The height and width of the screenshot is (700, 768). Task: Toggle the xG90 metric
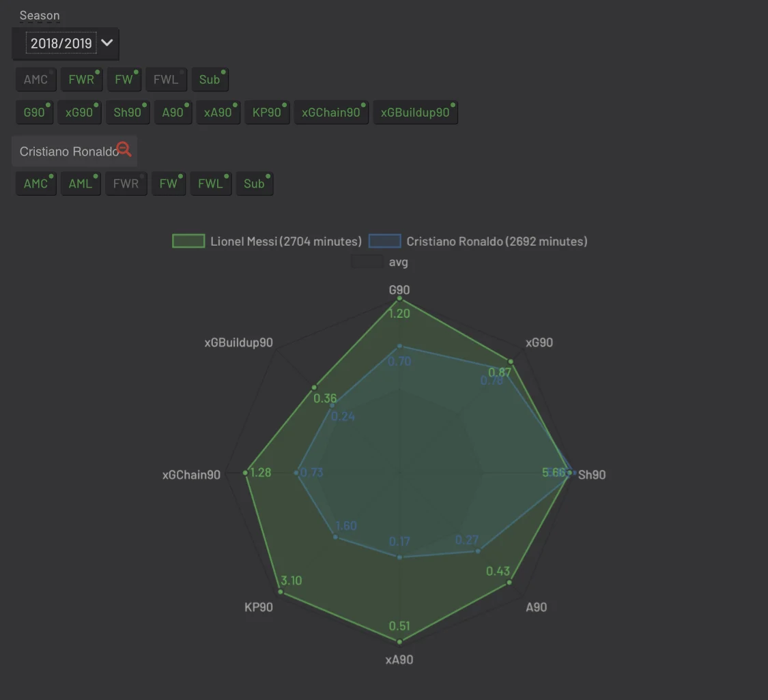(x=79, y=112)
